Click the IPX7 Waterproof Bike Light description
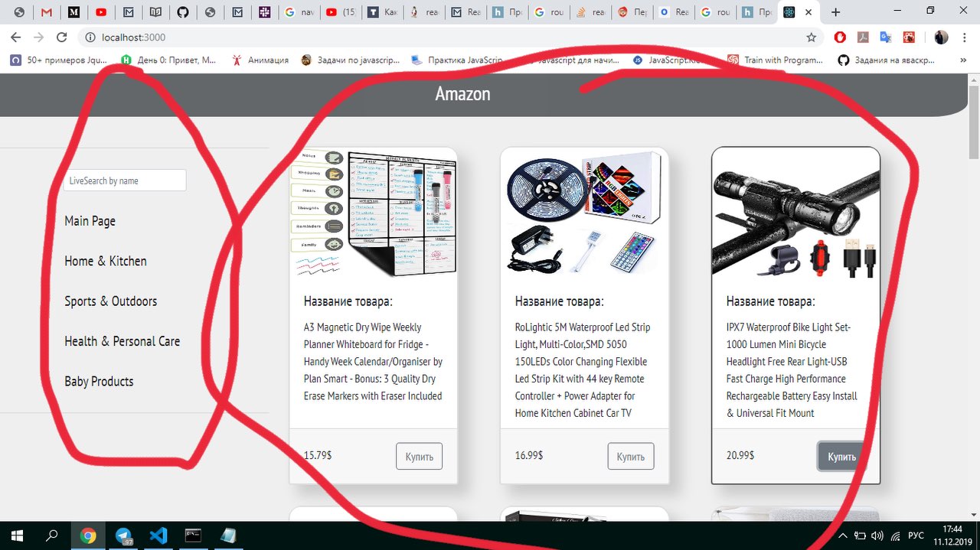This screenshot has height=550, width=980. [x=792, y=370]
